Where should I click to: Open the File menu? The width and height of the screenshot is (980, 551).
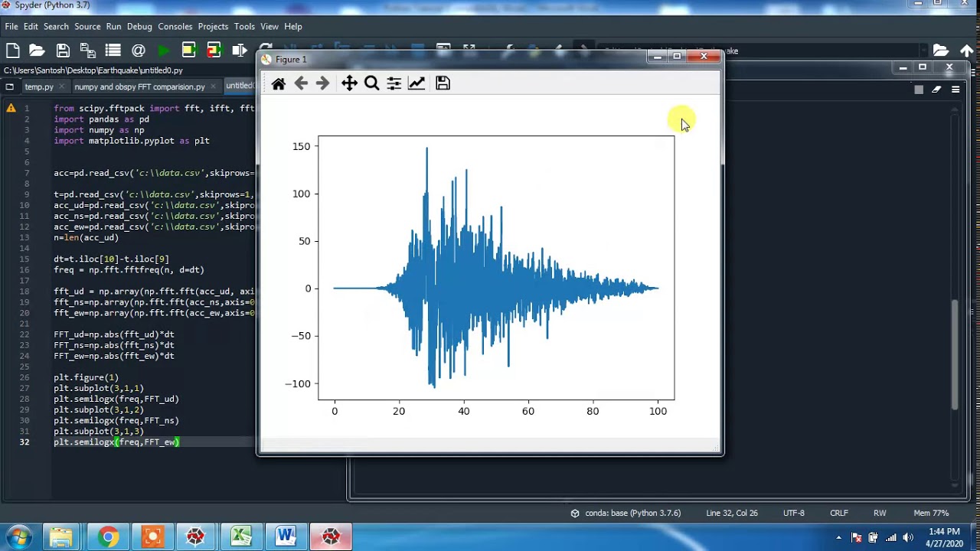pos(11,26)
